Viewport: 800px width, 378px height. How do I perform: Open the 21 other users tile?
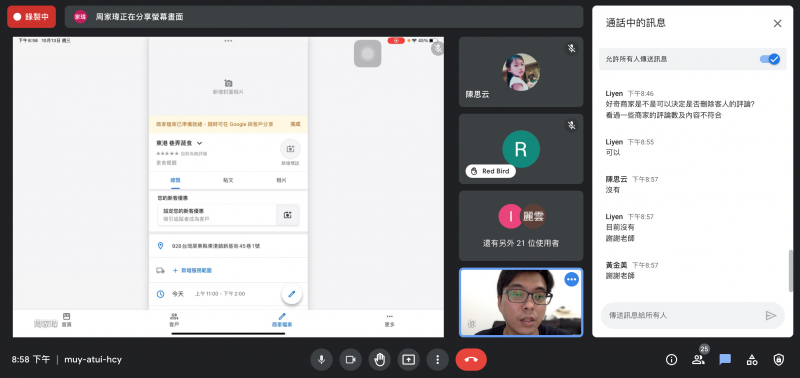tap(521, 226)
